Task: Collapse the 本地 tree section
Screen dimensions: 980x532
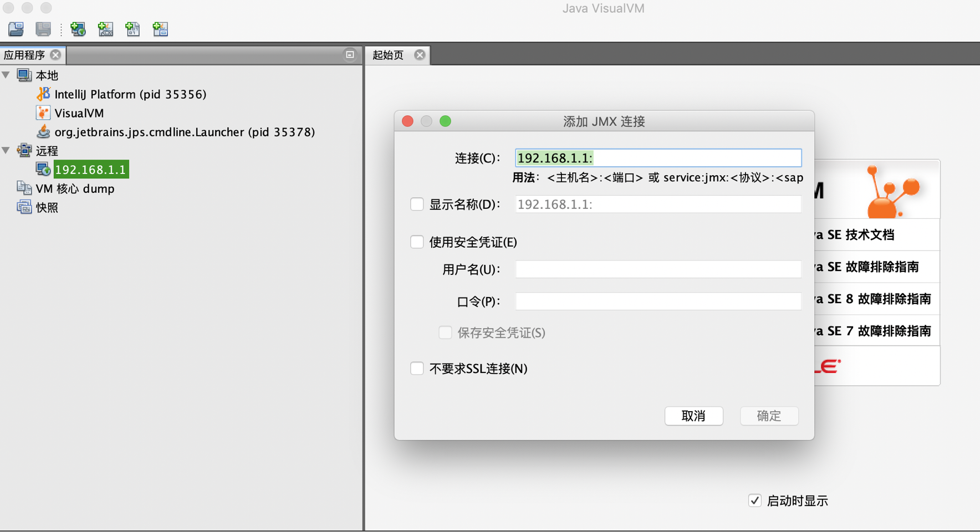Action: (6, 75)
